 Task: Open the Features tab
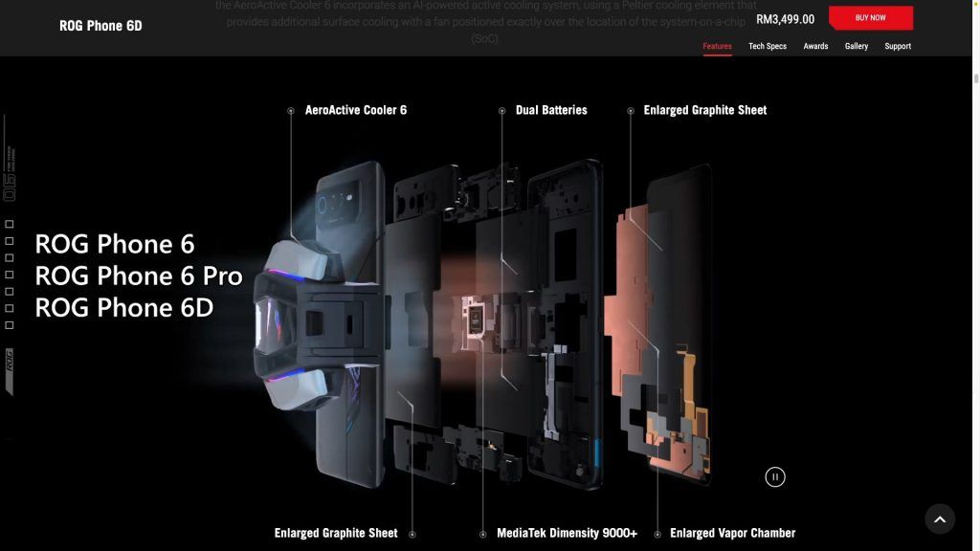pos(717,46)
